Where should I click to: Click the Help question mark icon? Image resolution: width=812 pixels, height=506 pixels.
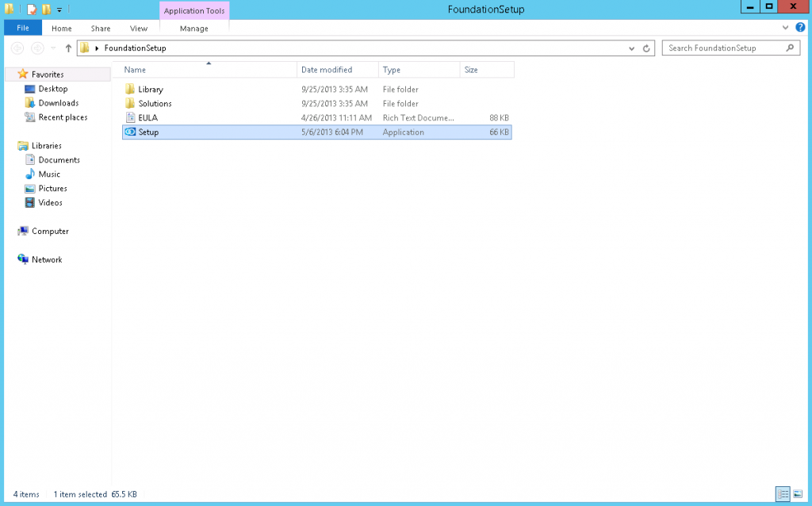coord(800,27)
